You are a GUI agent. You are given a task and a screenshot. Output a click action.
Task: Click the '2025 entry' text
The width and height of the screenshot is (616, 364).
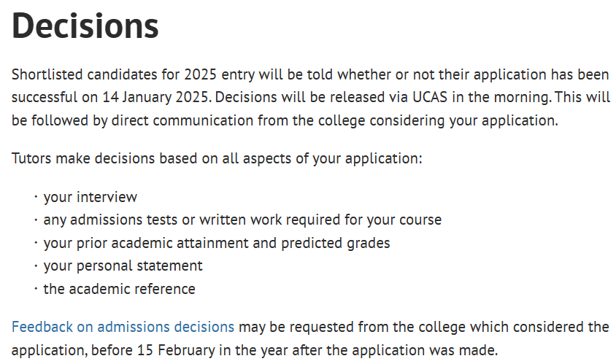coord(219,74)
